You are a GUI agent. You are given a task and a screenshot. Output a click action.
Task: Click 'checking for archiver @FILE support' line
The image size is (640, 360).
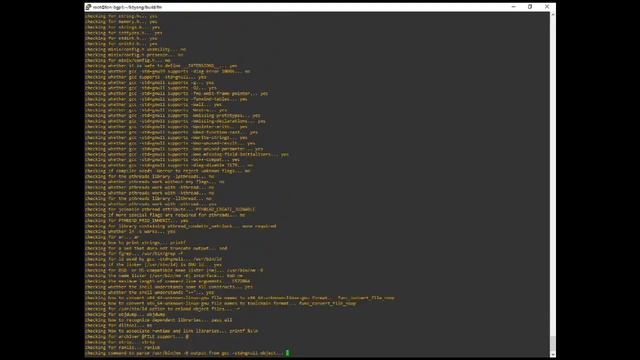(x=137, y=336)
